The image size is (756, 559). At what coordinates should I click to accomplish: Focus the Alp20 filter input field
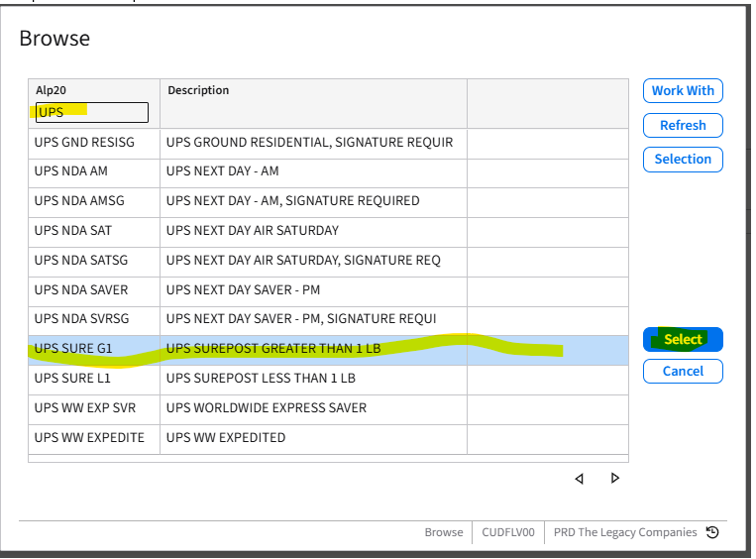point(91,112)
